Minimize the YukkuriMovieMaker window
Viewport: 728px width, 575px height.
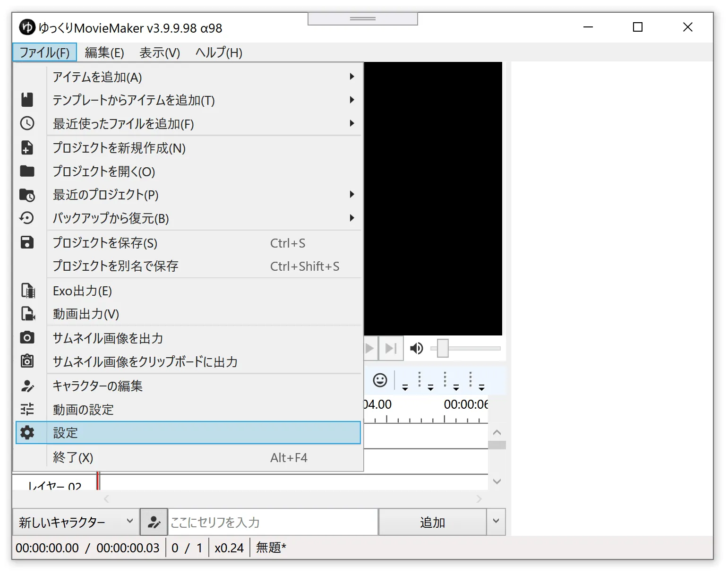(x=588, y=27)
